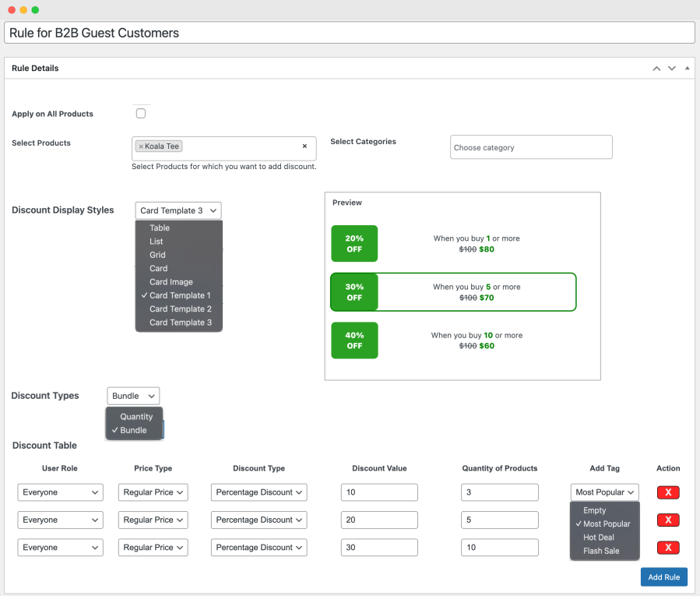Pick Hot Deal tag option

tap(599, 538)
